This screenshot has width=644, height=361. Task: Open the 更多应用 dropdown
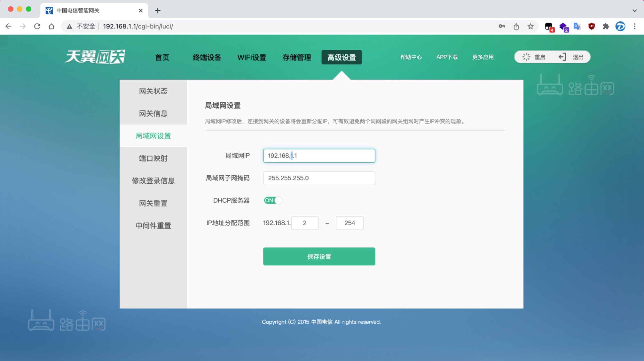[x=483, y=57]
